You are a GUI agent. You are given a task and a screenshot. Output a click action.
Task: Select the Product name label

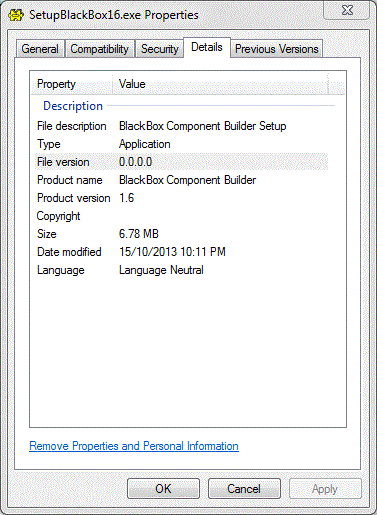pyautogui.click(x=70, y=180)
